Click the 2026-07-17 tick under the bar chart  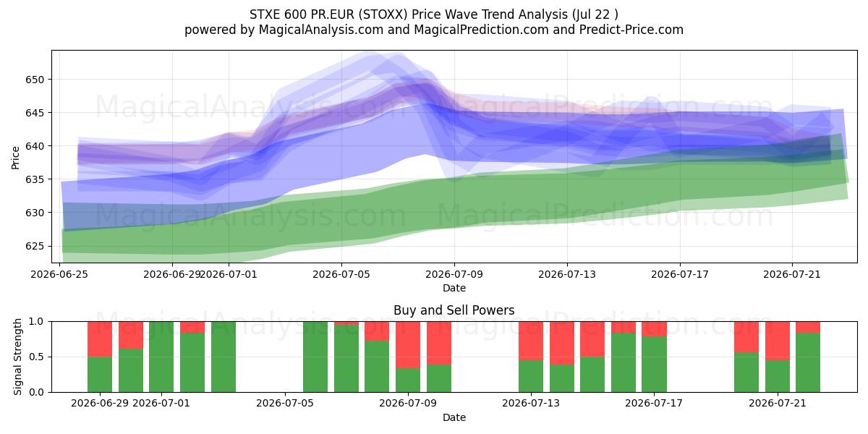pyautogui.click(x=654, y=404)
